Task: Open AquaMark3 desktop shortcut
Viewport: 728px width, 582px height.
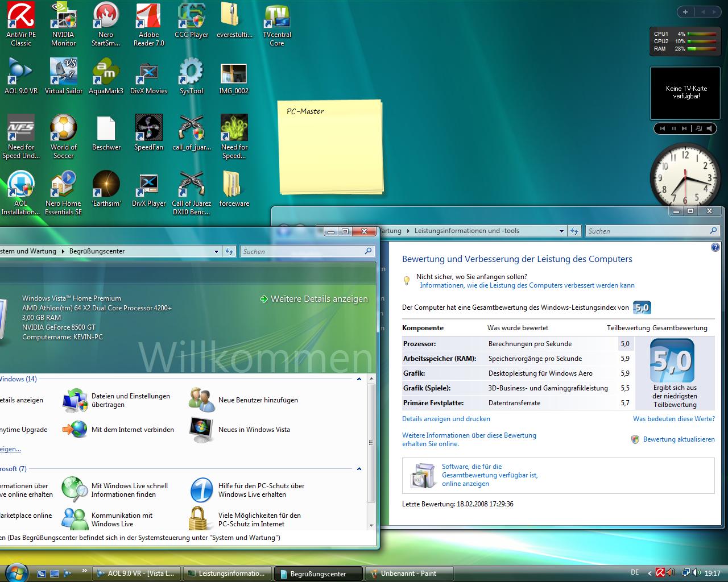Action: [x=106, y=76]
